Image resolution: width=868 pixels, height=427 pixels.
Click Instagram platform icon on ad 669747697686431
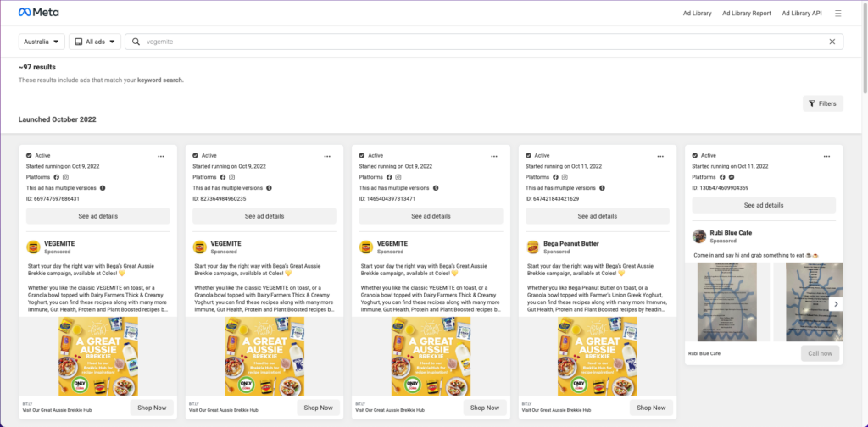(65, 177)
